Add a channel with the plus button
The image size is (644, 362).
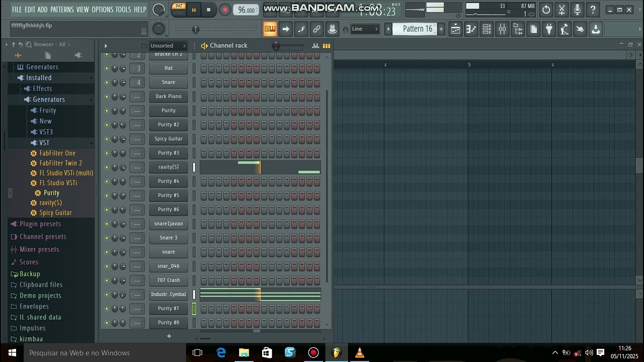click(x=169, y=336)
